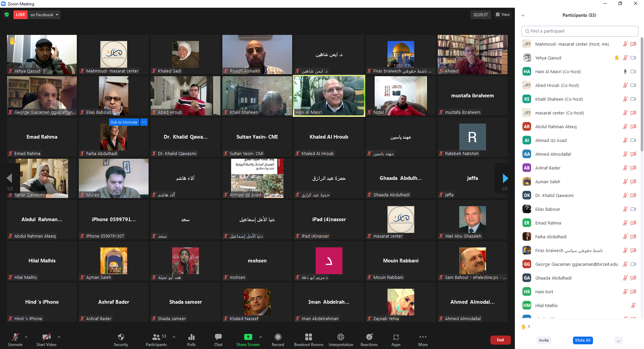The height and width of the screenshot is (349, 644).
Task: Open Breakout Rooms
Action: [x=309, y=340]
